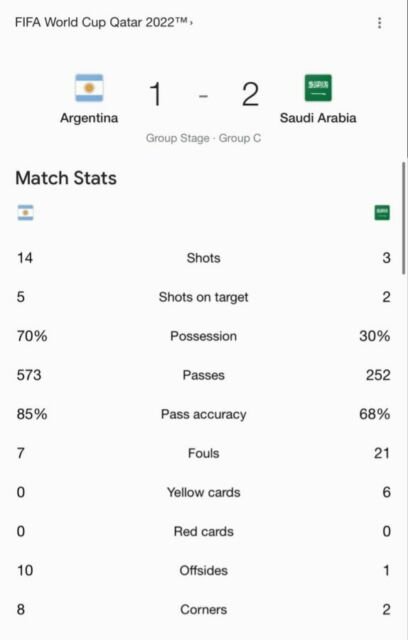Click Argentina's score number 1
This screenshot has height=640, width=408.
155,94
